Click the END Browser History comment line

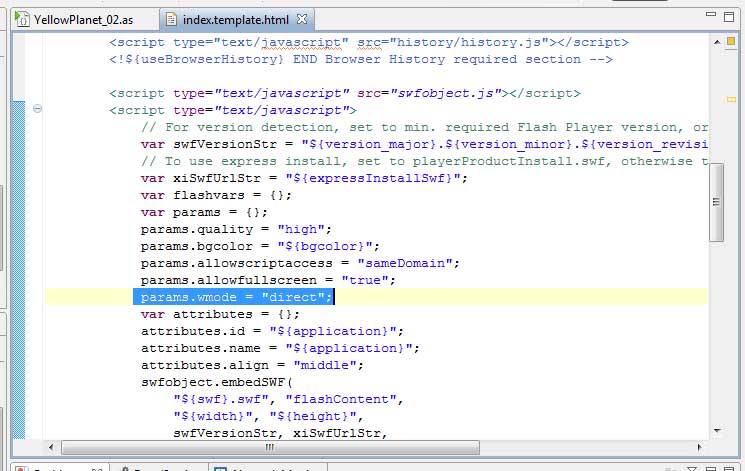[361, 59]
